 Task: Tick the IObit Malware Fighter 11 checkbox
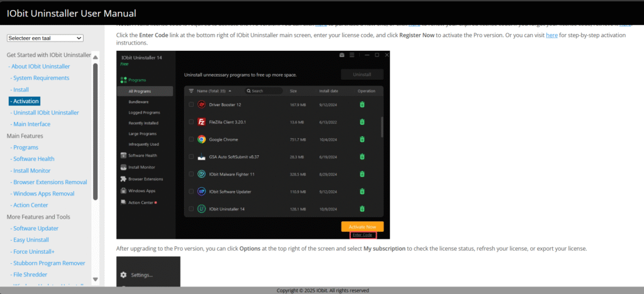191,174
